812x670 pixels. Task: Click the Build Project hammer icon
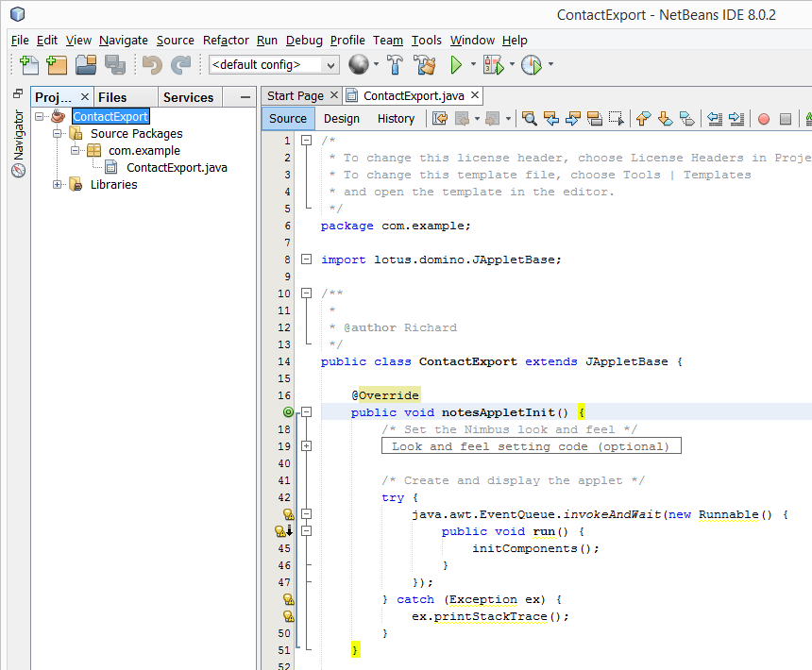tap(397, 65)
